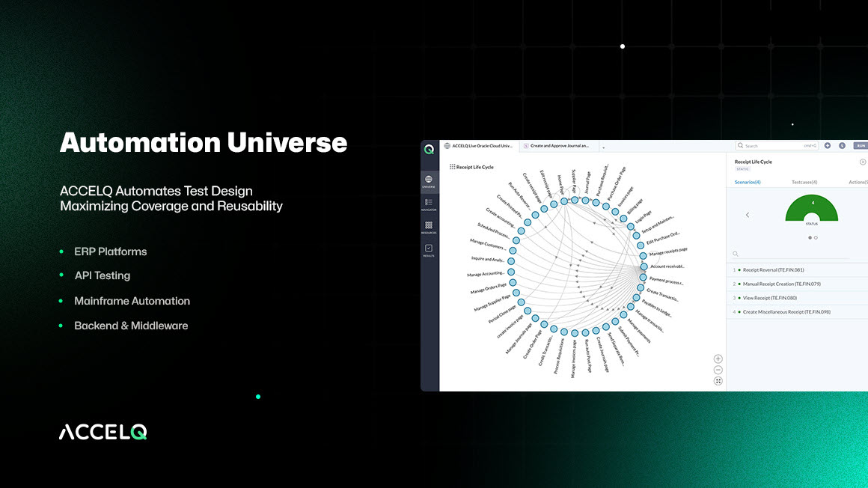Click the green STATUS gauge

811,210
